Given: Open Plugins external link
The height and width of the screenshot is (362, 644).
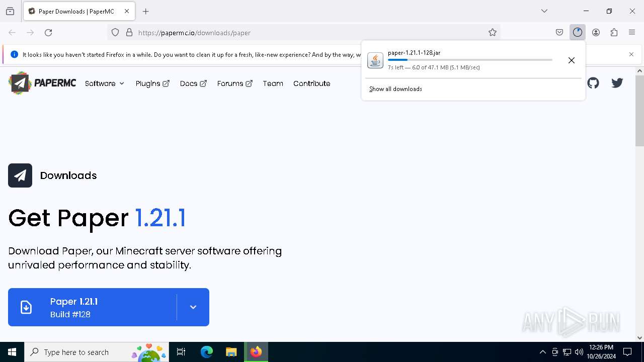Looking at the screenshot, I should [152, 83].
